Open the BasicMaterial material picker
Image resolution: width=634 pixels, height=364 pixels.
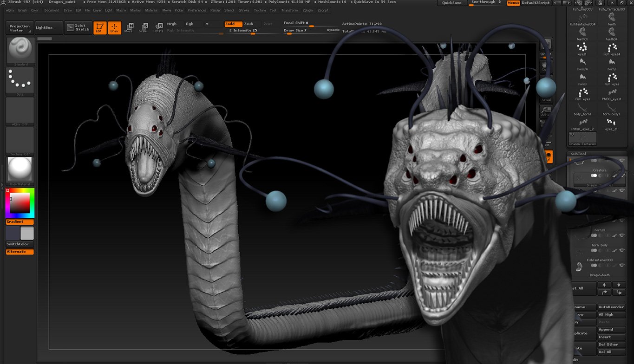click(x=20, y=171)
